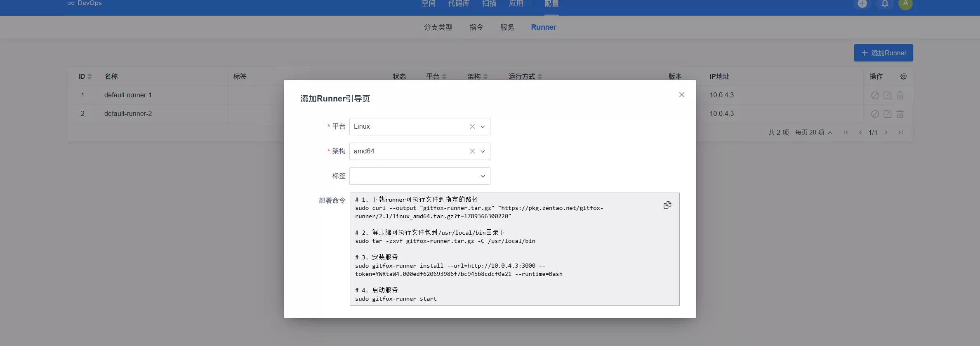The image size is (980, 346).
Task: Close the 添加Runner引导页 dialog
Action: pos(682,95)
